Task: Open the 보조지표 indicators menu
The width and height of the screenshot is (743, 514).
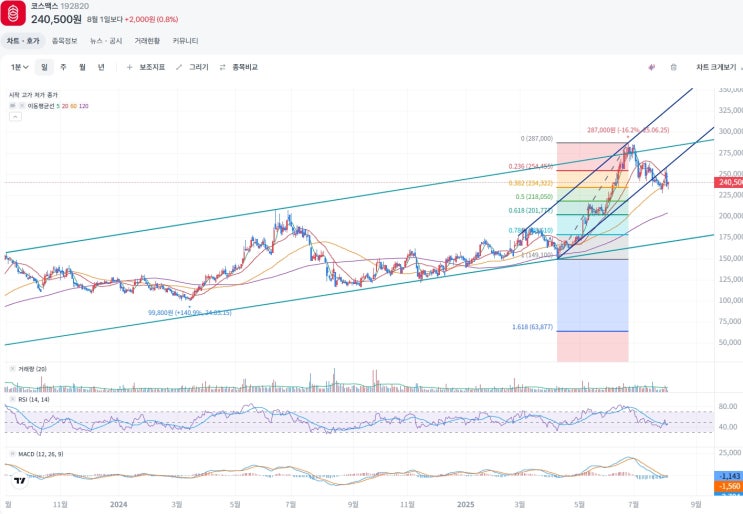Action: point(152,67)
